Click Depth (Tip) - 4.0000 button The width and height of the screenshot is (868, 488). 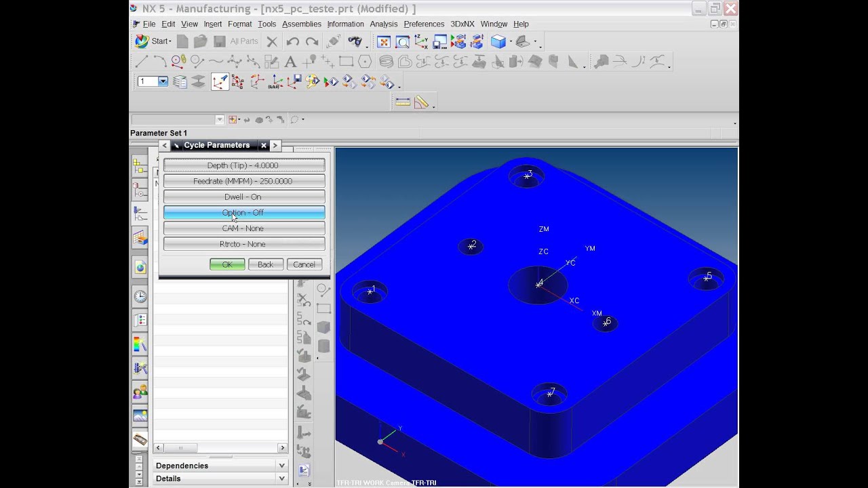pos(244,165)
